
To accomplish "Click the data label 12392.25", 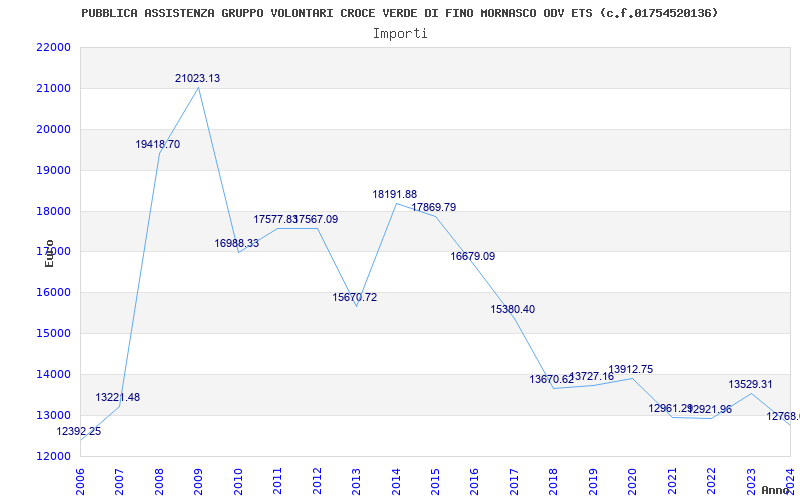I will 79,432.
